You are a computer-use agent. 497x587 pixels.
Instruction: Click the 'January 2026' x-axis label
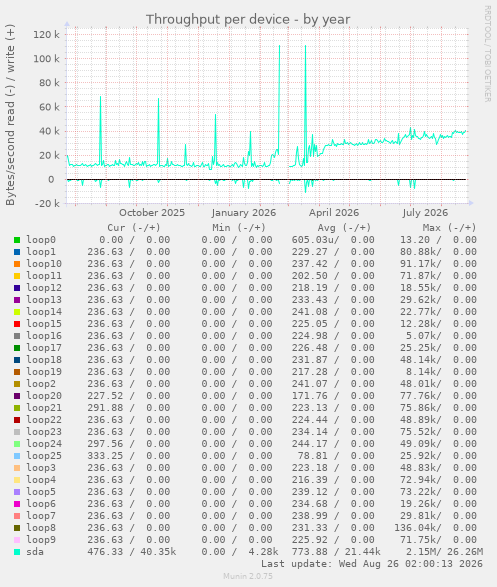pos(244,213)
